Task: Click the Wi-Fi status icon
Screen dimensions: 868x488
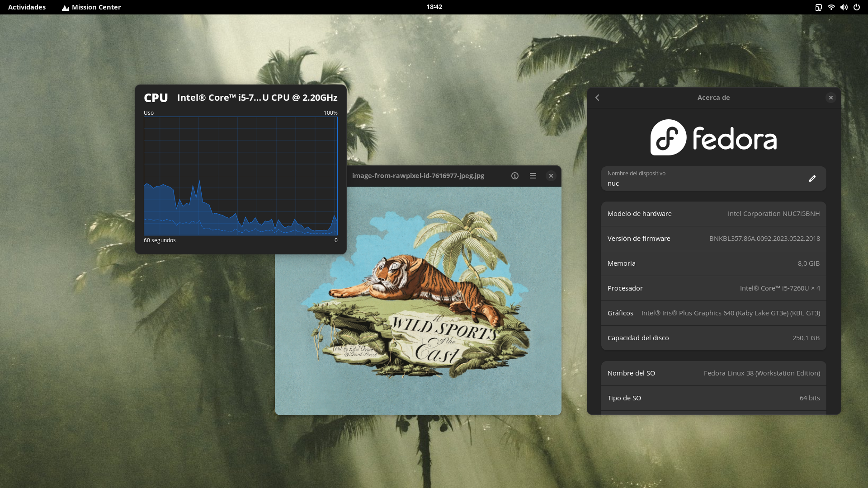Action: pyautogui.click(x=831, y=7)
